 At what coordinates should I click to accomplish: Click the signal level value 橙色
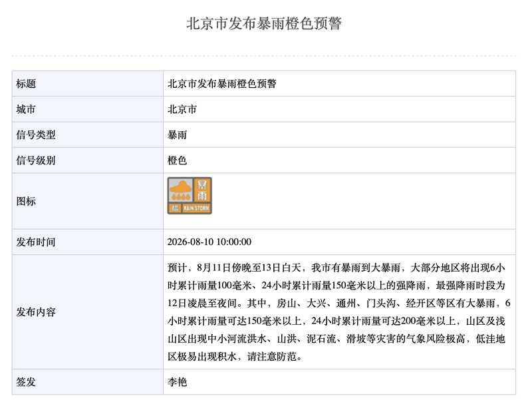coord(177,160)
